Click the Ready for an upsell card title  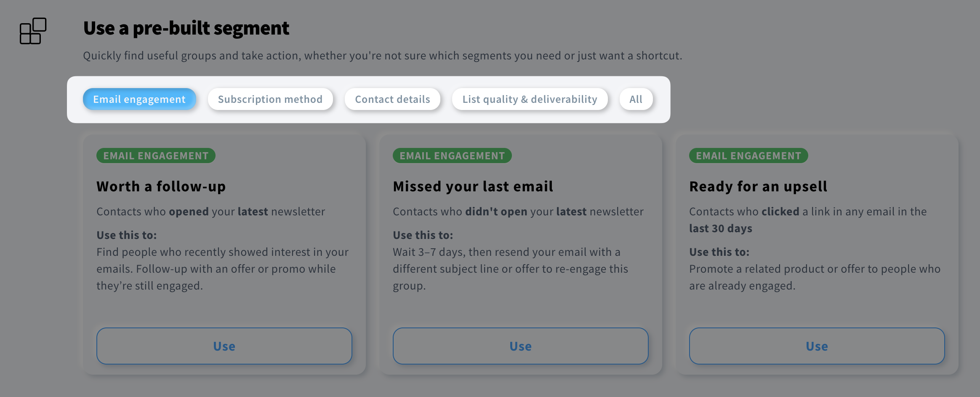click(x=758, y=187)
